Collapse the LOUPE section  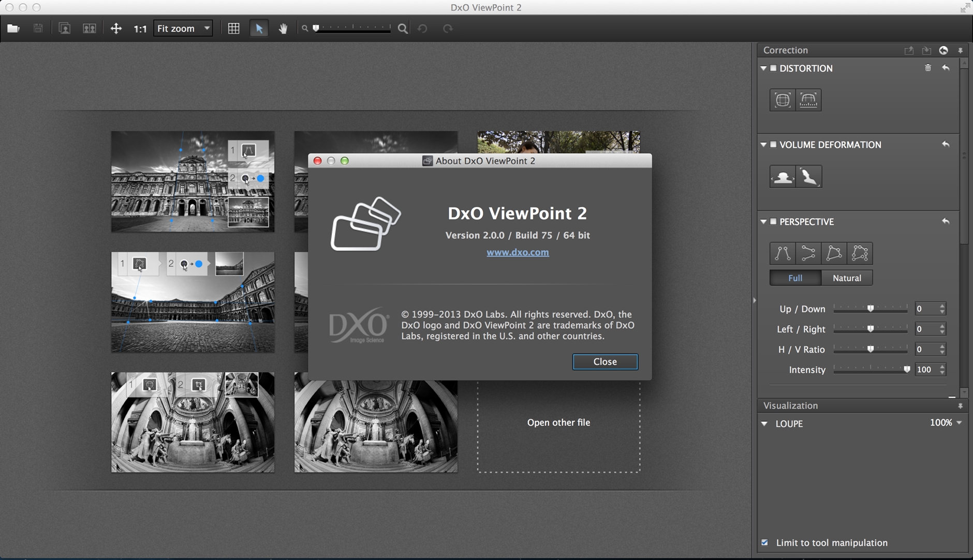click(764, 423)
